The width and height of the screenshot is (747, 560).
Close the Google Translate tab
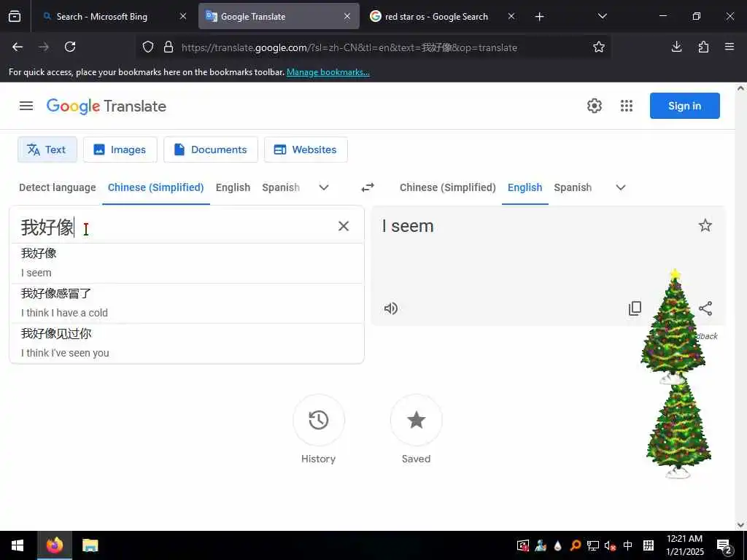(347, 17)
